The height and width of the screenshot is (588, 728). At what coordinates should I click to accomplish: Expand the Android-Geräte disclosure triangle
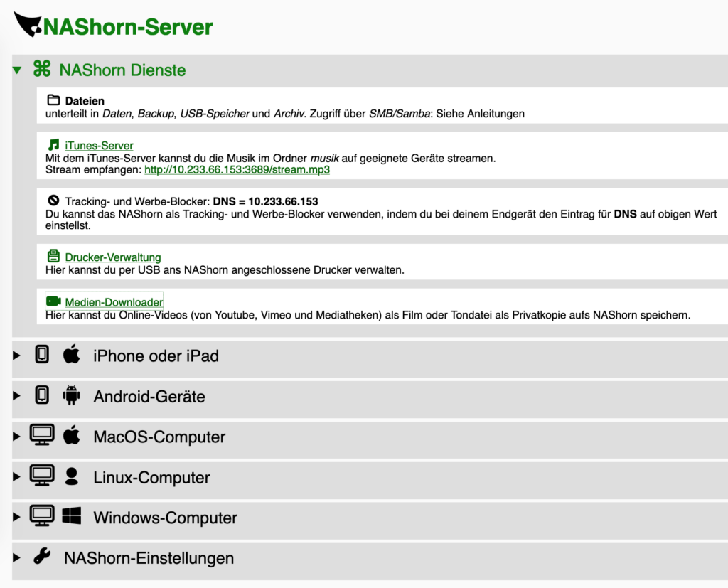pos(17,396)
